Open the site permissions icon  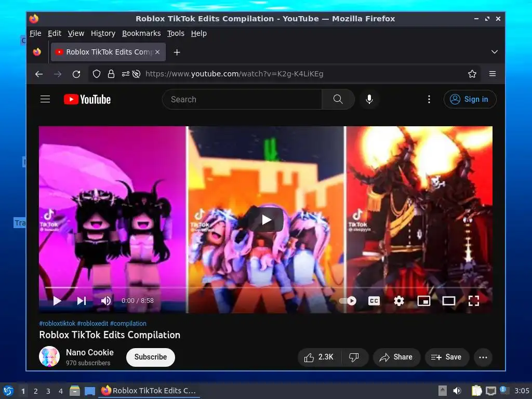tap(125, 74)
